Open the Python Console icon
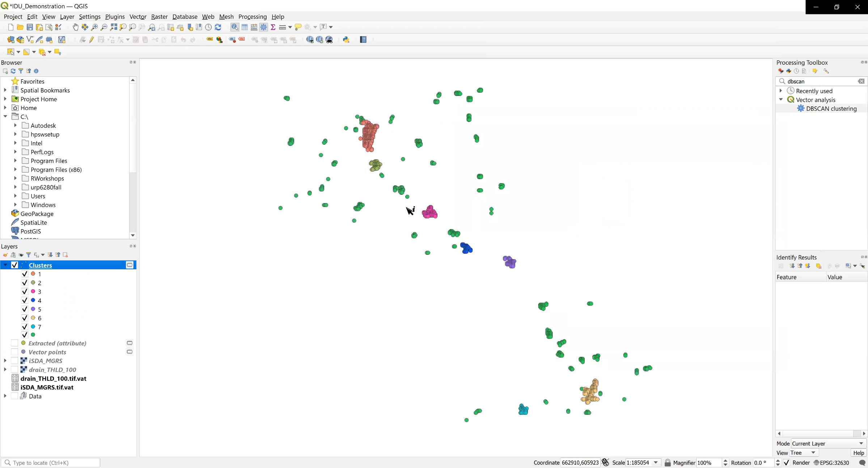 click(x=346, y=40)
